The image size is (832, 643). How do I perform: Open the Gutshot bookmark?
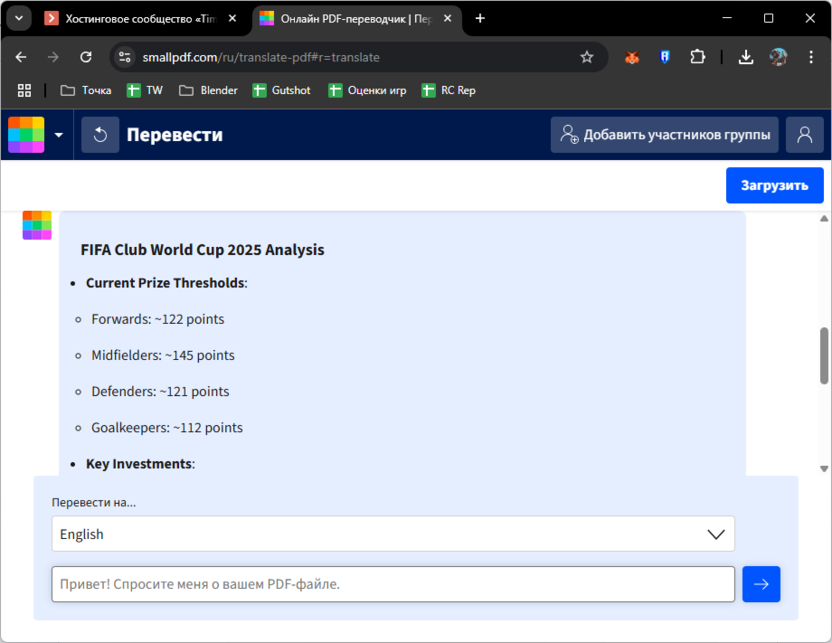[282, 91]
